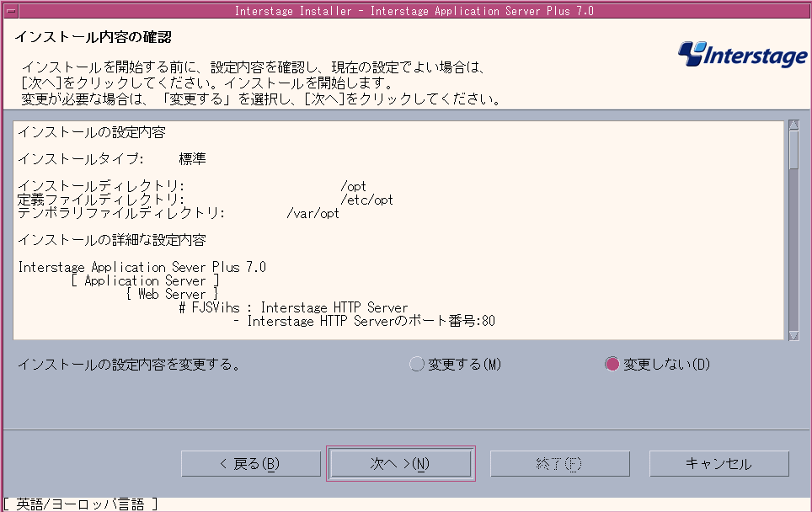This screenshot has height=512, width=812.
Task: Go back with the 戻る(B) button
Action: pos(251,463)
